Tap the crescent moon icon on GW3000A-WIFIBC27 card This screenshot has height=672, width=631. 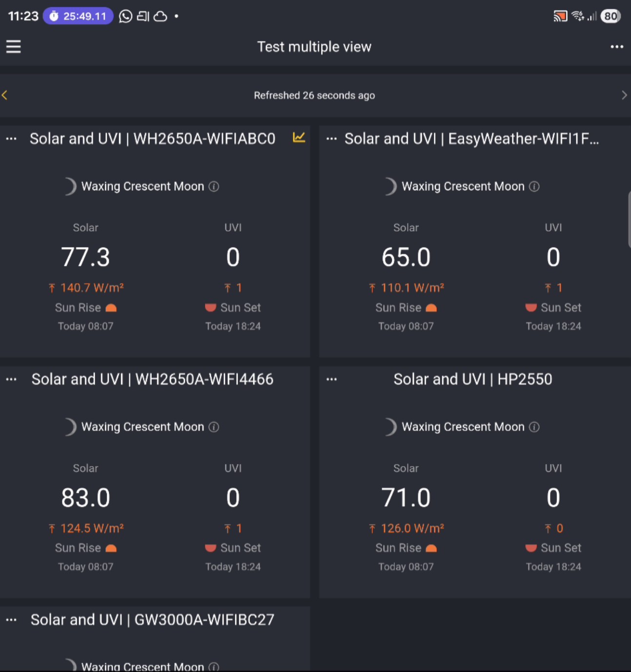pos(70,665)
